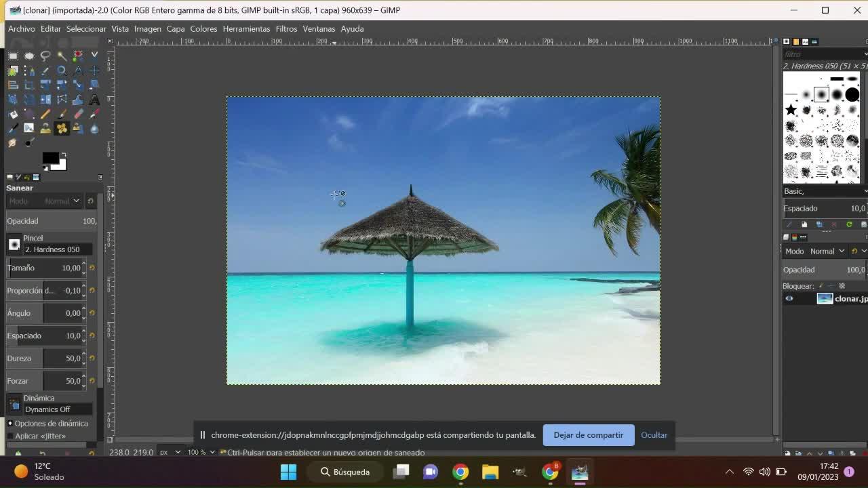The image size is (868, 488).
Task: Open the Archivo menu
Action: click(x=22, y=28)
